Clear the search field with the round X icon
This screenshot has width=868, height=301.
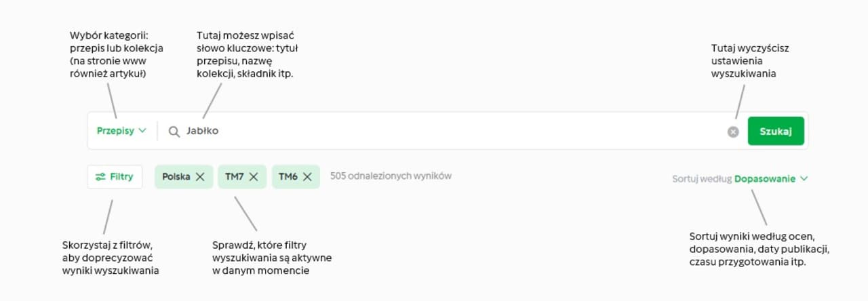[x=733, y=132]
